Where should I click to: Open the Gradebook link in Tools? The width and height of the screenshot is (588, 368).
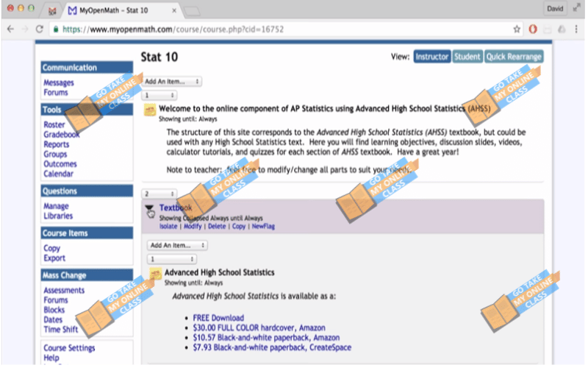click(x=62, y=135)
